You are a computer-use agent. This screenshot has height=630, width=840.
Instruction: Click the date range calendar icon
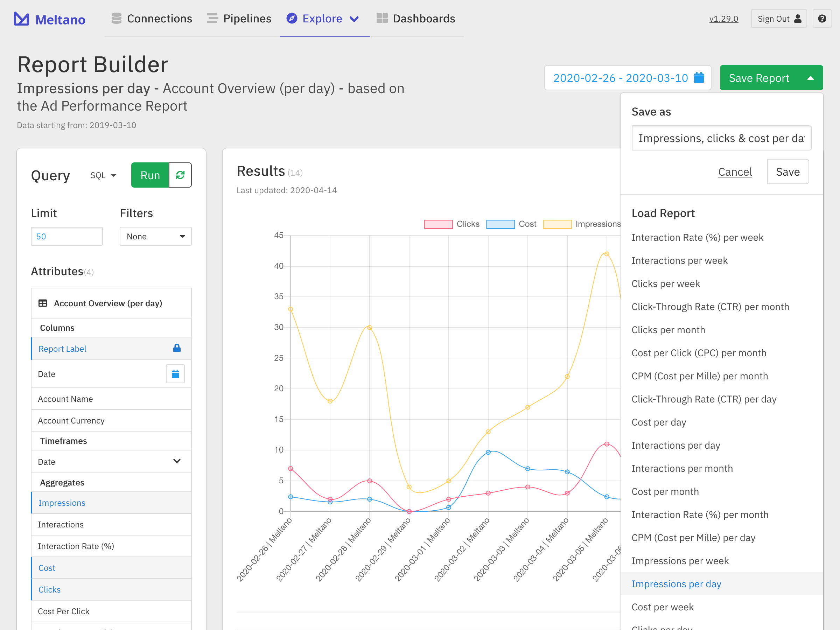point(699,78)
